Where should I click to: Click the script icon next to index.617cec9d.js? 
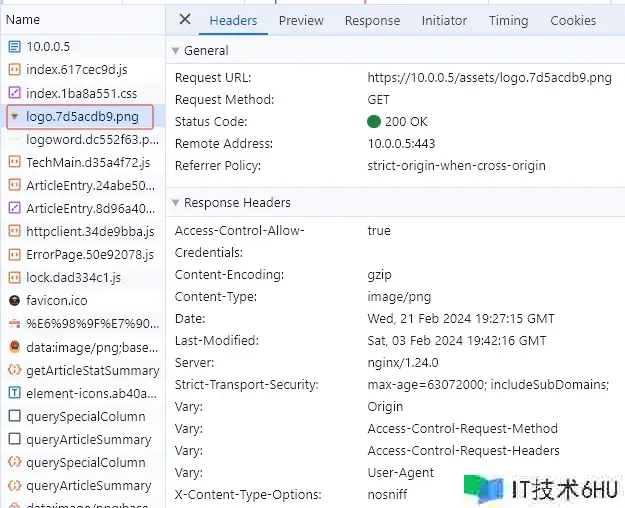click(x=14, y=70)
